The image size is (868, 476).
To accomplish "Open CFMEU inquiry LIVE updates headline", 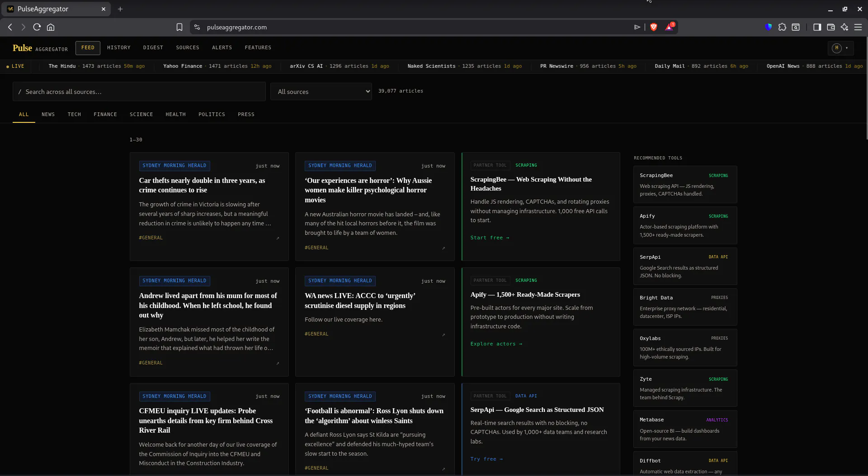I will pos(206,420).
